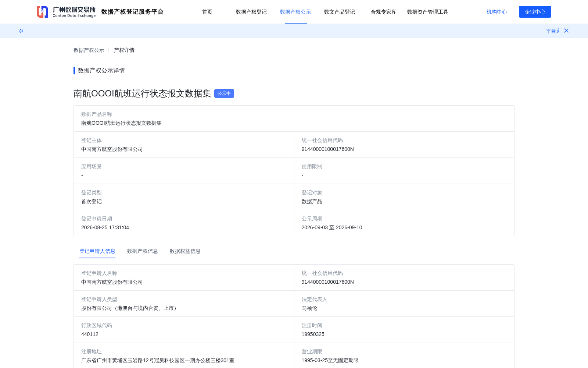Click the 登记主体 value 中国南方航空股份有限公司

112,149
